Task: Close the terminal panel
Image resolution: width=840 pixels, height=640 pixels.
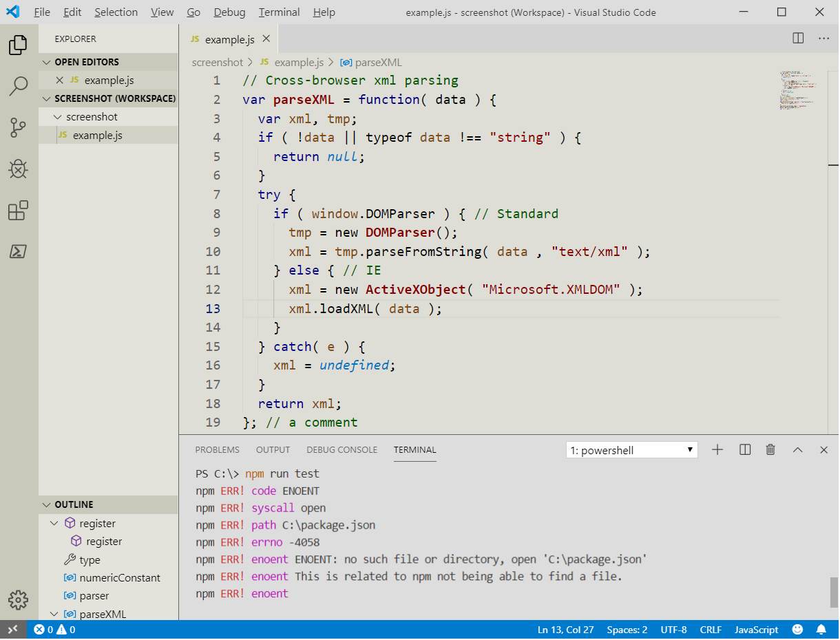Action: click(x=823, y=450)
